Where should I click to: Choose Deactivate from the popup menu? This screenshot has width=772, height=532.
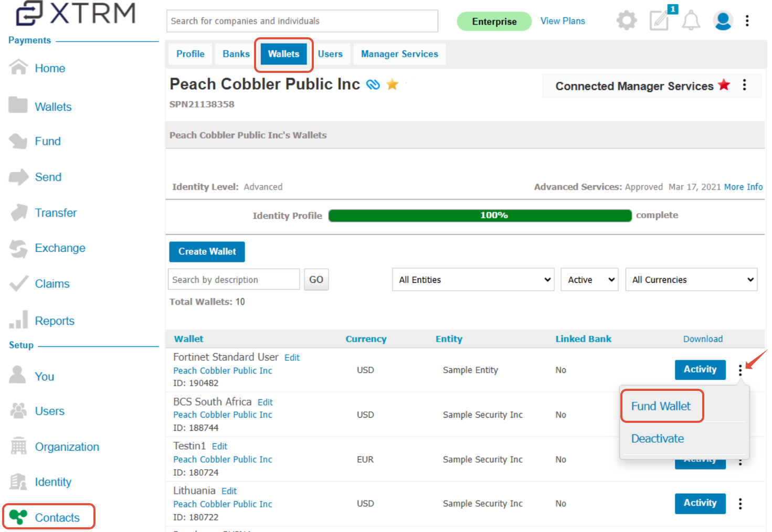[658, 439]
